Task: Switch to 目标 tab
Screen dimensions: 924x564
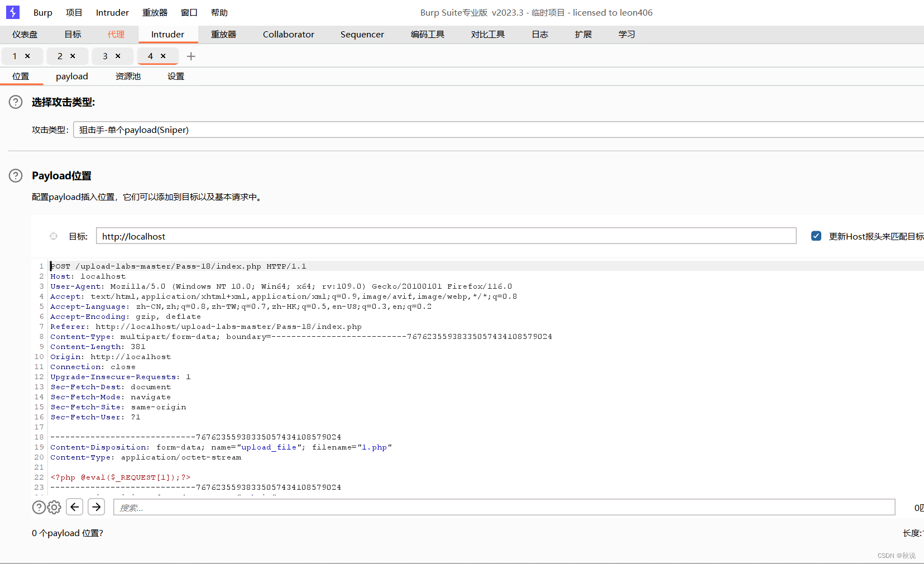Action: pos(73,34)
